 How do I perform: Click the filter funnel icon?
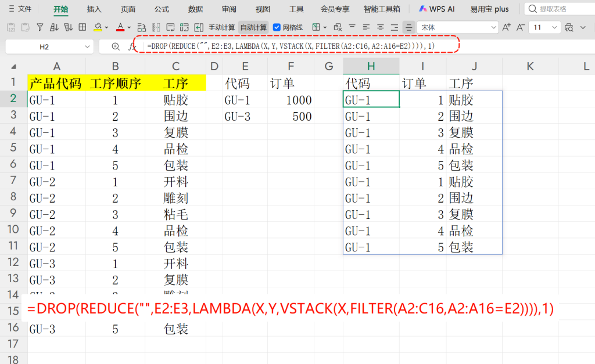click(40, 27)
